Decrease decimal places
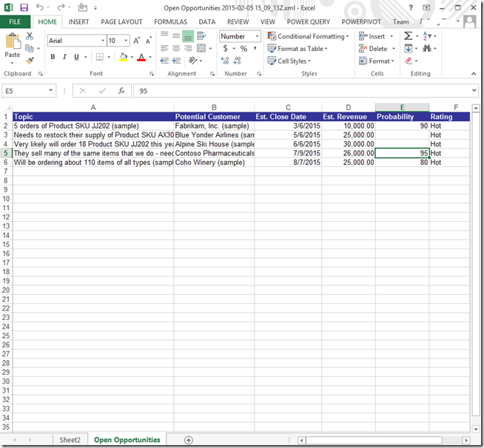Screen dimensions: 484x448 pos(237,61)
